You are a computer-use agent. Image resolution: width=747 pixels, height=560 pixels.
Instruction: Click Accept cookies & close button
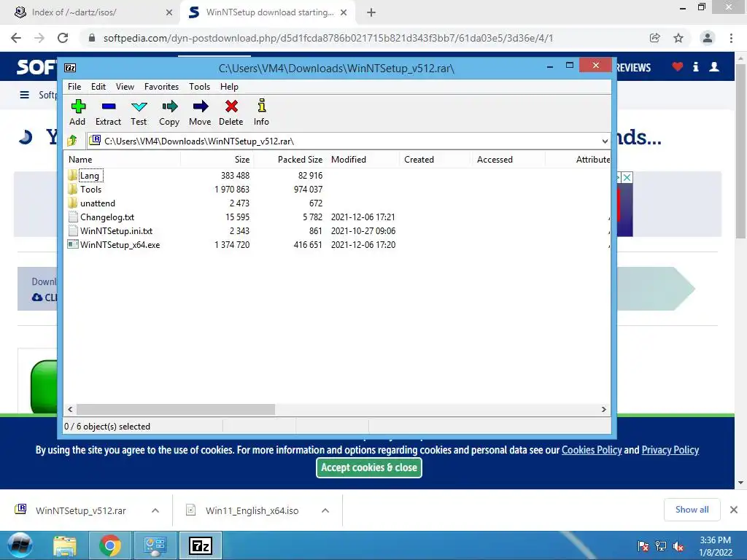[368, 467]
